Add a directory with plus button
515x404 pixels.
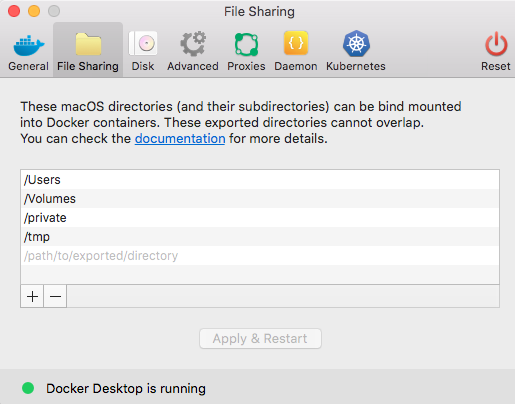point(32,296)
